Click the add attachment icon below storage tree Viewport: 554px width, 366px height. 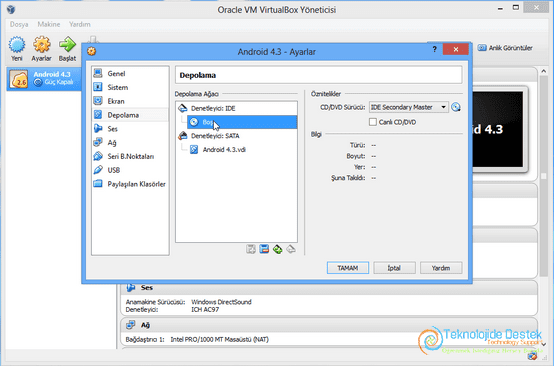[x=251, y=249]
